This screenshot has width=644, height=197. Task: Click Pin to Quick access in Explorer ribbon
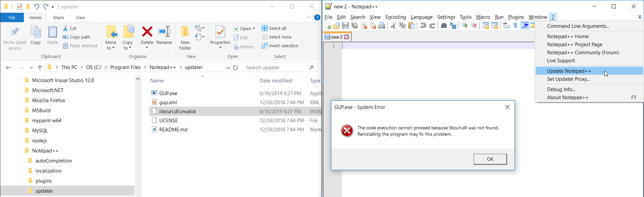tap(15, 38)
